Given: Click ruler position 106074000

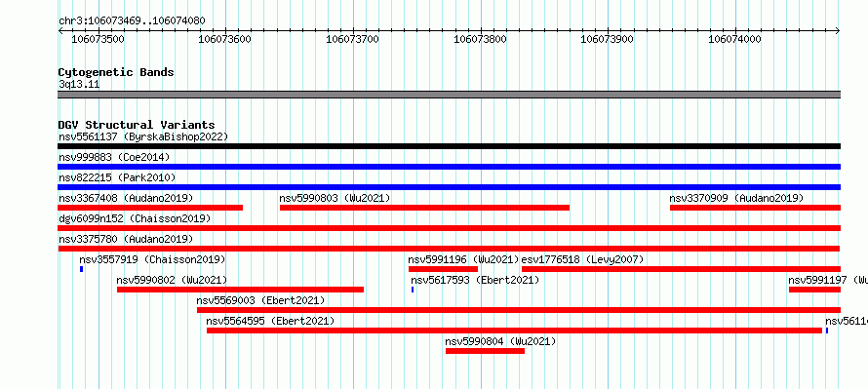Looking at the screenshot, I should tap(734, 39).
